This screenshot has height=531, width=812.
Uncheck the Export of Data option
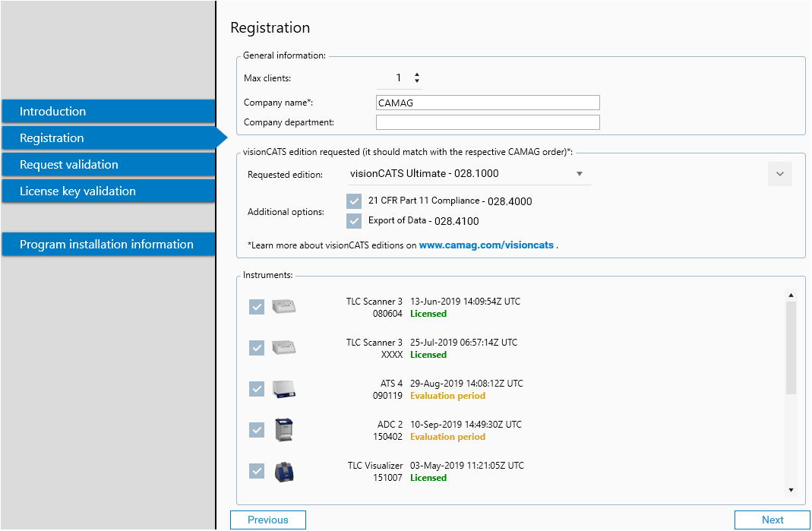tap(353, 220)
